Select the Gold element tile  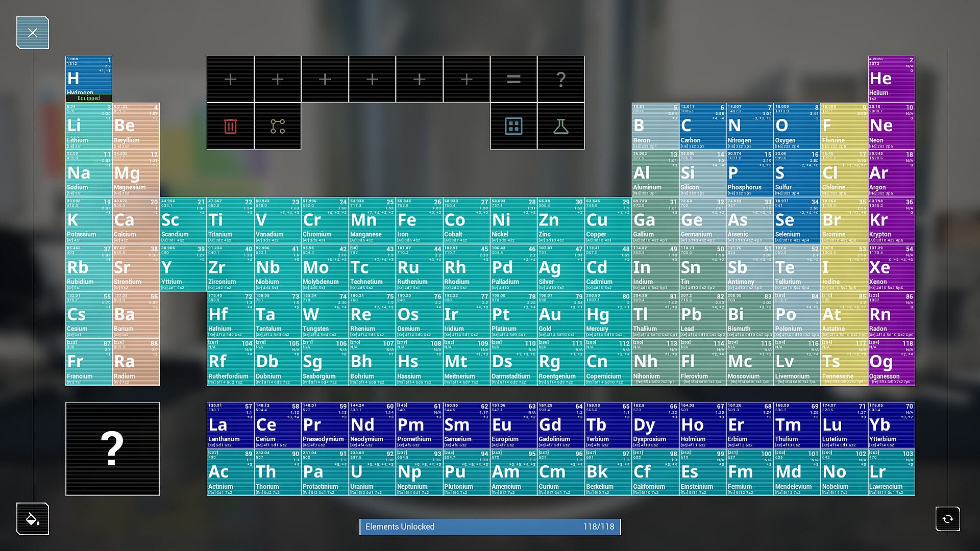(x=560, y=315)
